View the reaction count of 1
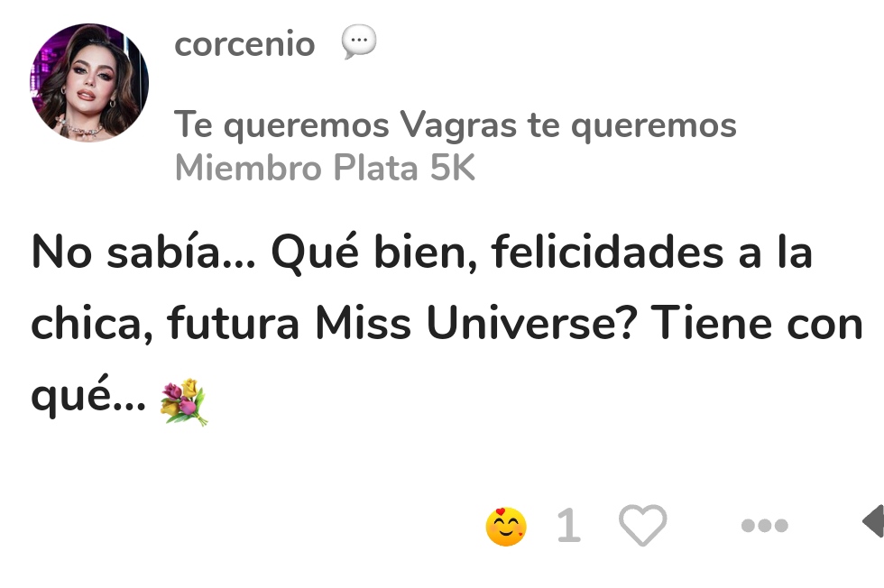 click(567, 526)
